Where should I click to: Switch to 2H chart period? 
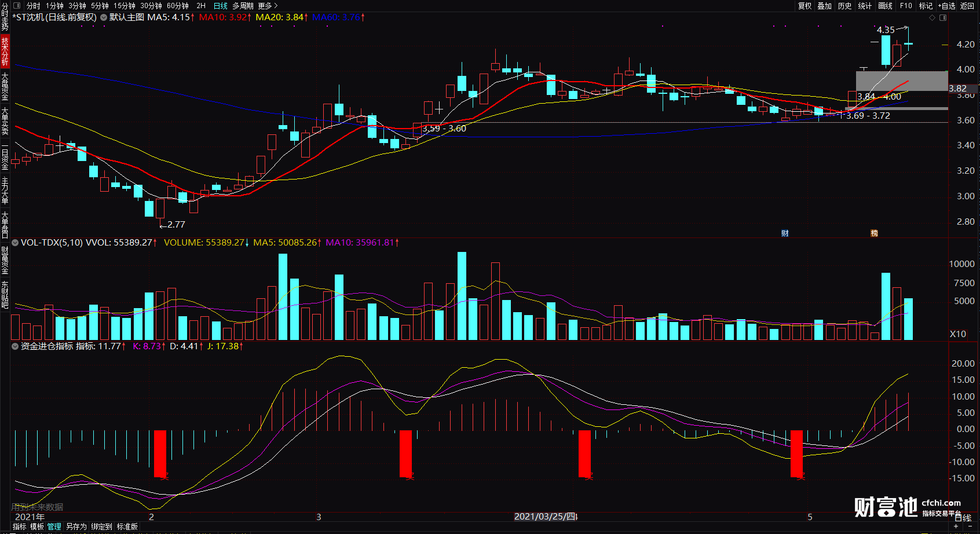tap(201, 6)
